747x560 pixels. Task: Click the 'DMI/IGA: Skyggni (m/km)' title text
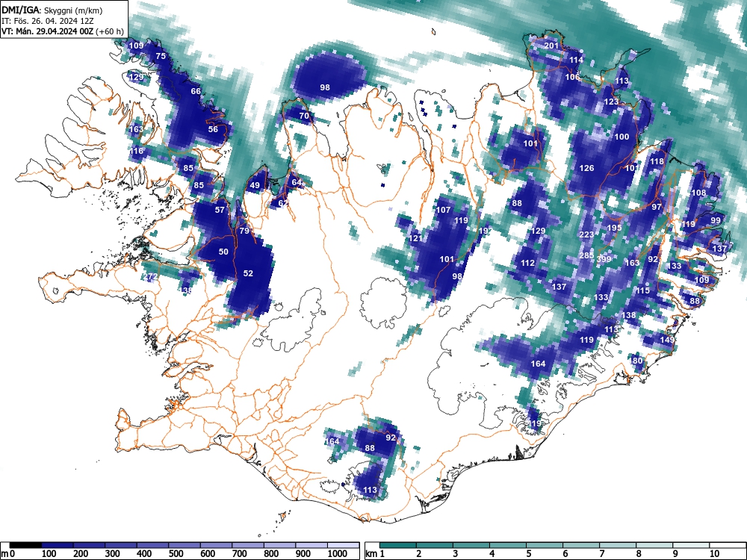point(52,10)
